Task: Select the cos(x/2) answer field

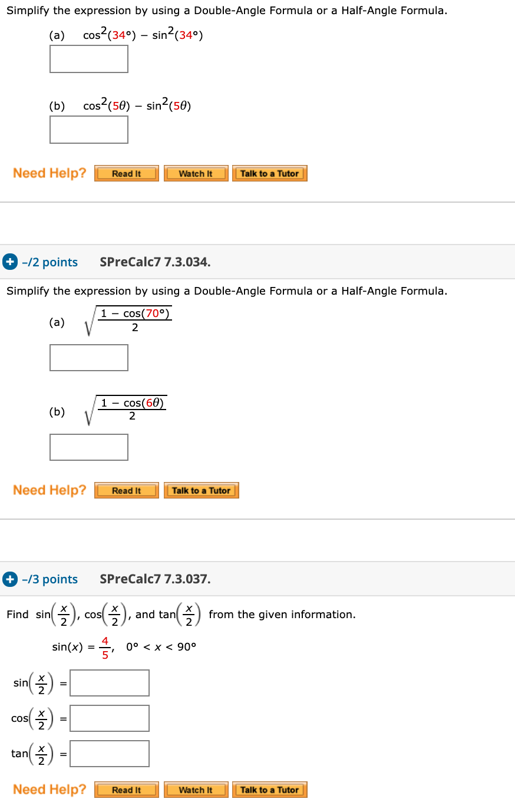Action: tap(110, 718)
